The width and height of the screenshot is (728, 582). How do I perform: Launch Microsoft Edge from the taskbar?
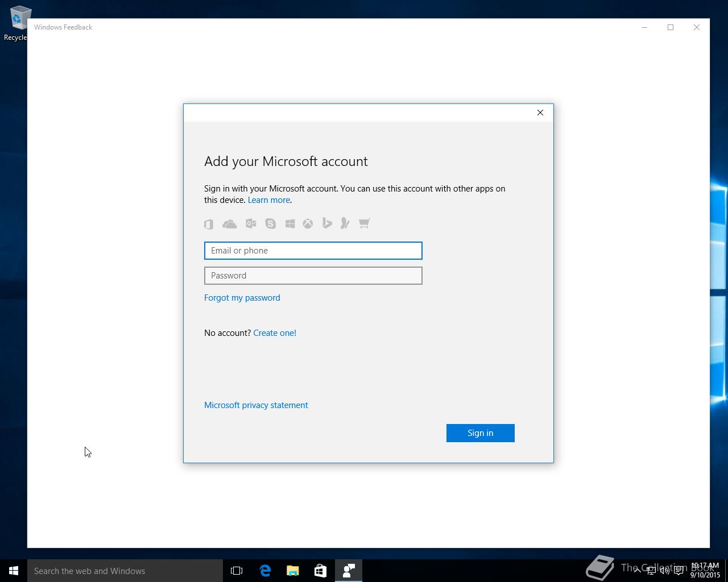pos(265,571)
